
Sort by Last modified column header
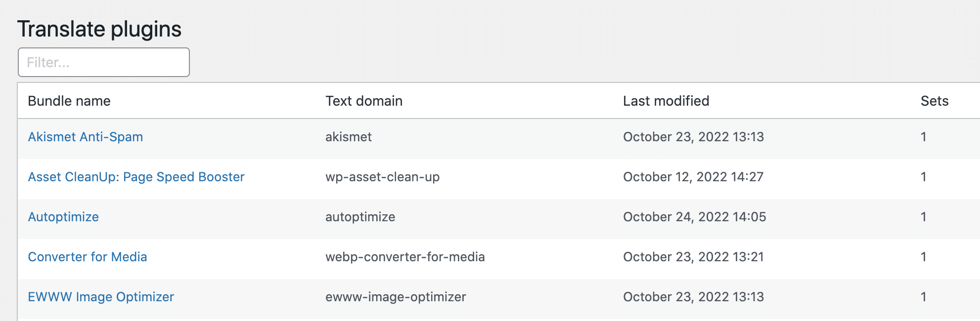coord(666,101)
